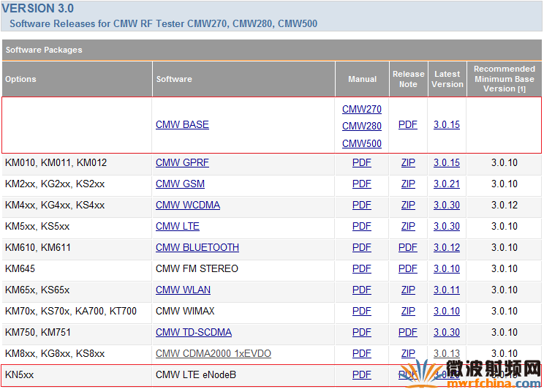The image size is (544, 392).
Task: Open CMW GPRF manual PDF
Action: pos(361,162)
